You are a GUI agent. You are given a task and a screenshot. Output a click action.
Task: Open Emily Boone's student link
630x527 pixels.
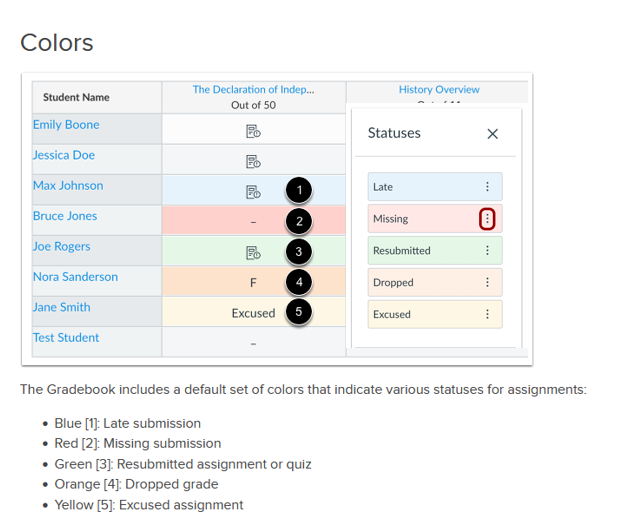66,125
